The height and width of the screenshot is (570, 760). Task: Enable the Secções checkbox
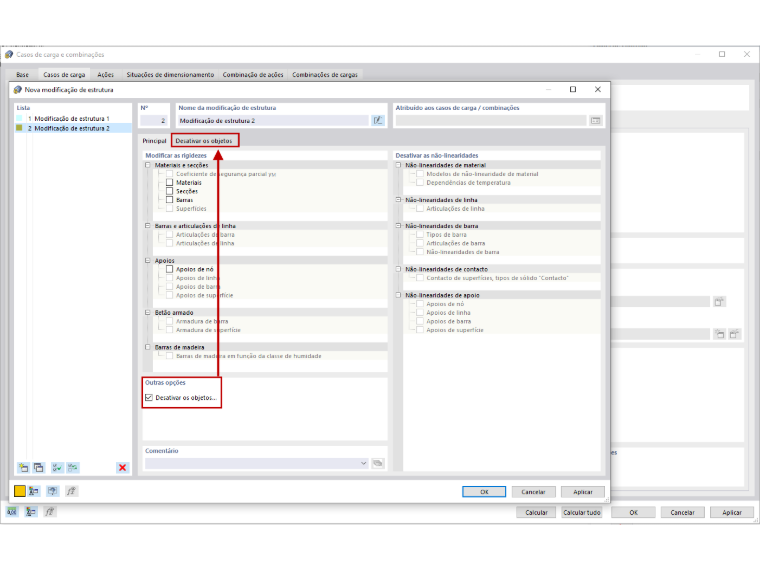point(170,191)
